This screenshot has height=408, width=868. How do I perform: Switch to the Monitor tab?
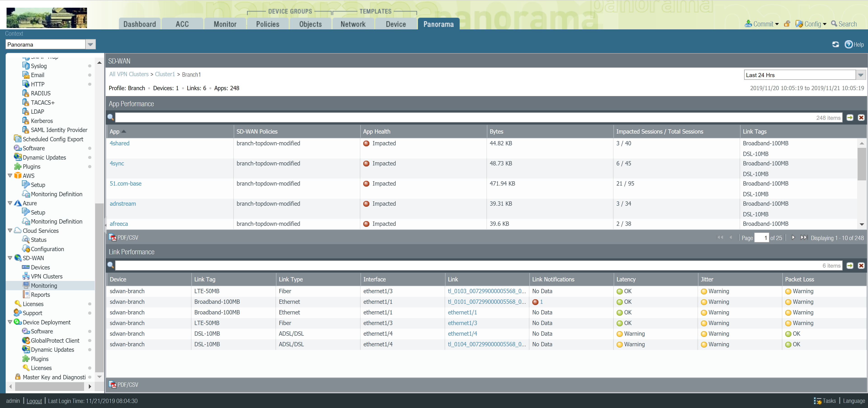coord(225,24)
